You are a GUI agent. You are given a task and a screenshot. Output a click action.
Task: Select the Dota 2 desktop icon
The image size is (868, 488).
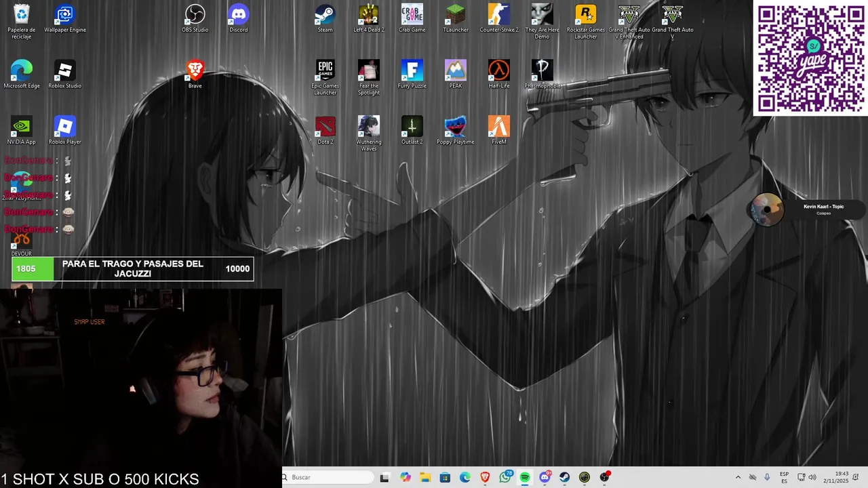click(x=325, y=131)
